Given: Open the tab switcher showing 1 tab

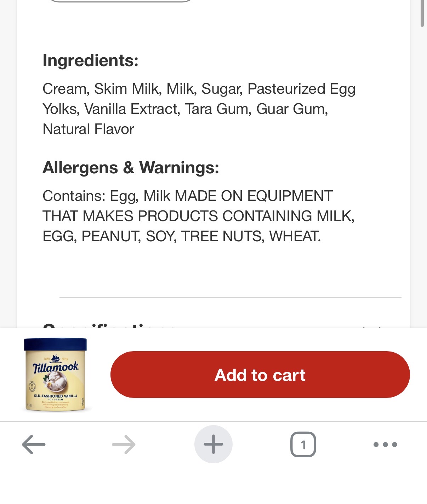Looking at the screenshot, I should pyautogui.click(x=303, y=444).
